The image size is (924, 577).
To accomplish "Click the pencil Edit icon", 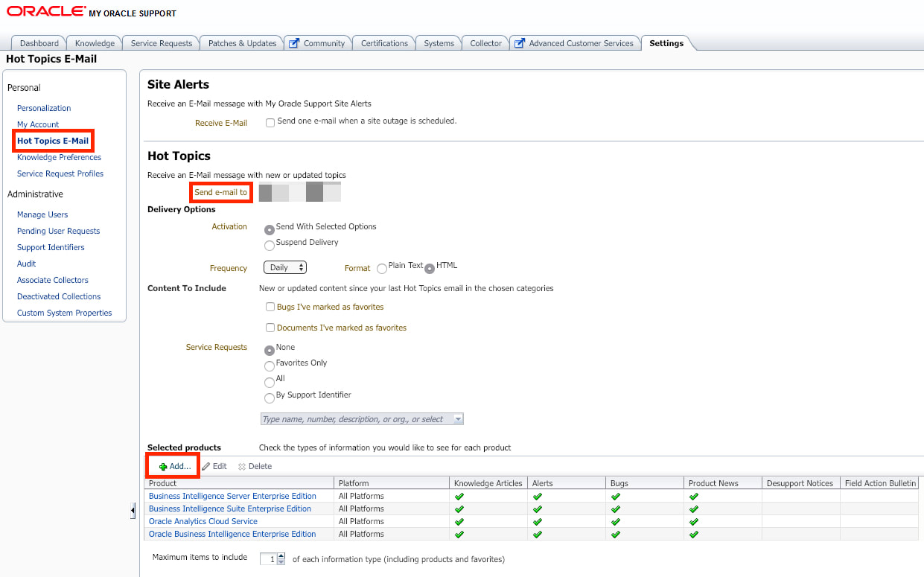I will tap(206, 466).
